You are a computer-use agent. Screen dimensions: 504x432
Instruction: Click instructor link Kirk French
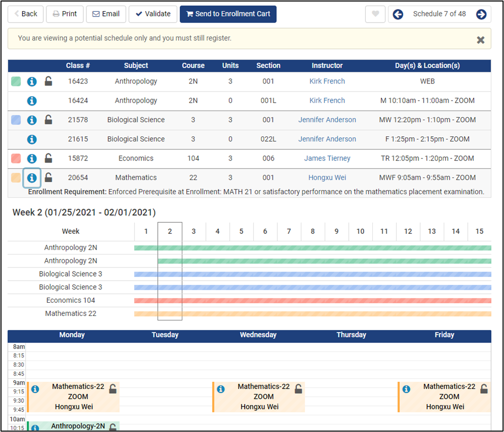pos(327,81)
